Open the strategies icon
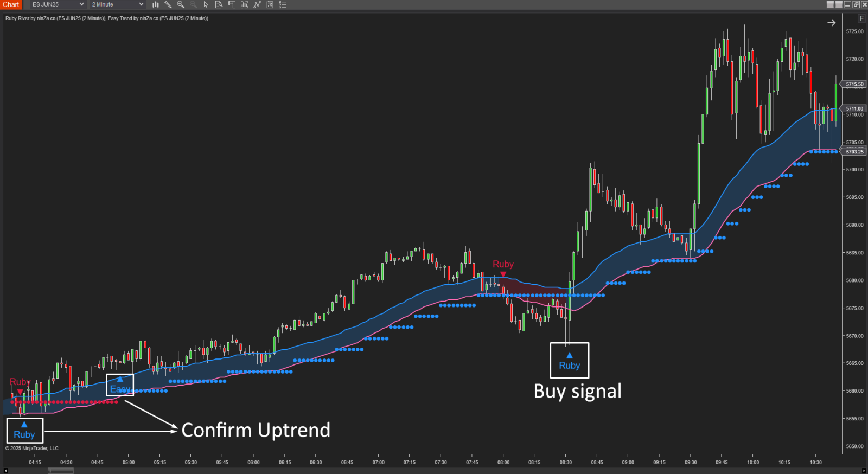868x474 pixels. point(270,4)
